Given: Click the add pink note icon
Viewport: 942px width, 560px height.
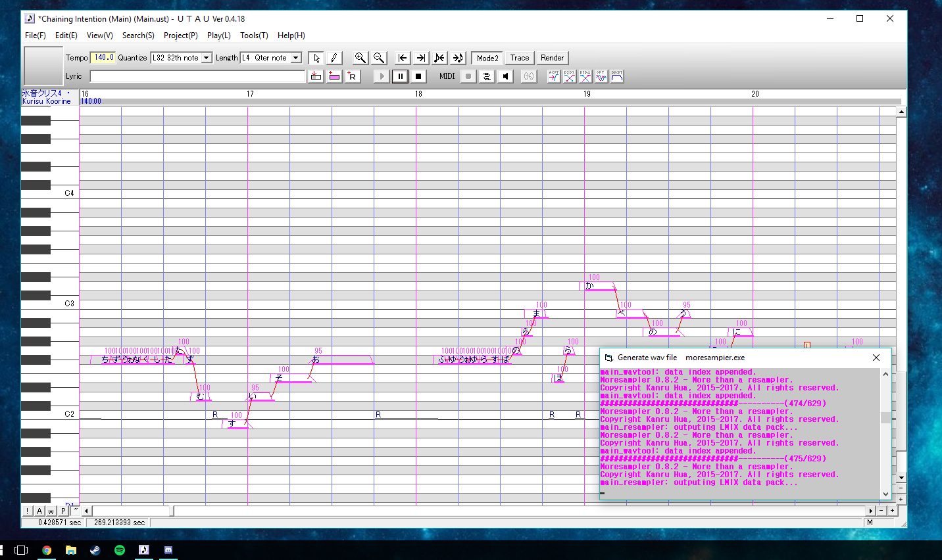Looking at the screenshot, I should tap(334, 76).
